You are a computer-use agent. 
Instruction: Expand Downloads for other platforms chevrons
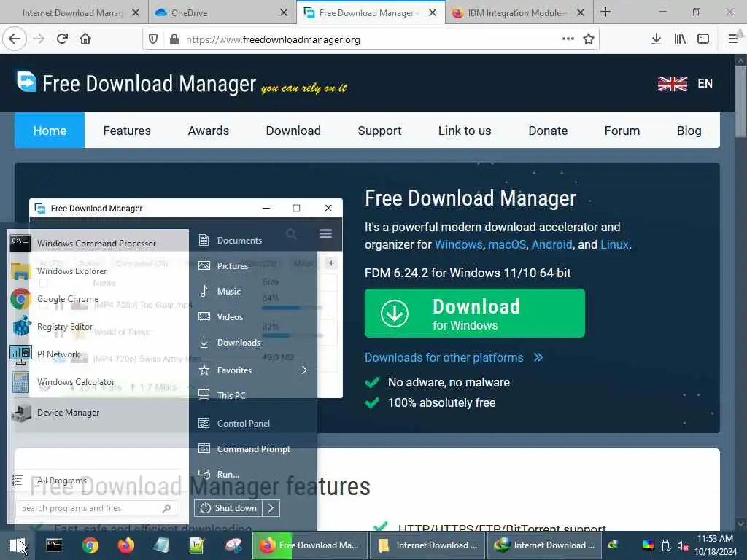[538, 357]
